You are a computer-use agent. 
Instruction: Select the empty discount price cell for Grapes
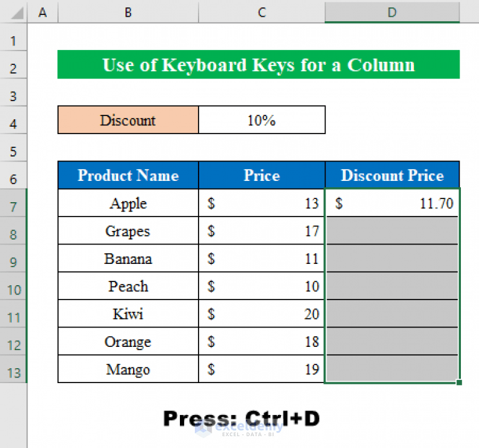392,231
